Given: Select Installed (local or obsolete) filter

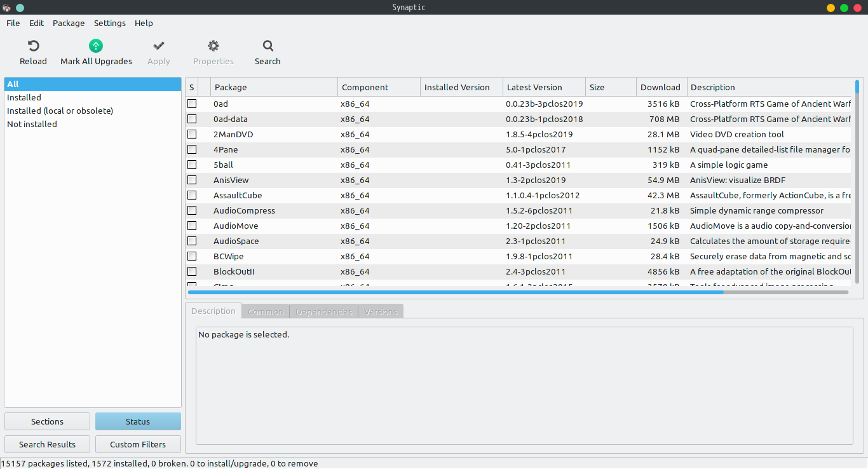Looking at the screenshot, I should tap(93, 111).
